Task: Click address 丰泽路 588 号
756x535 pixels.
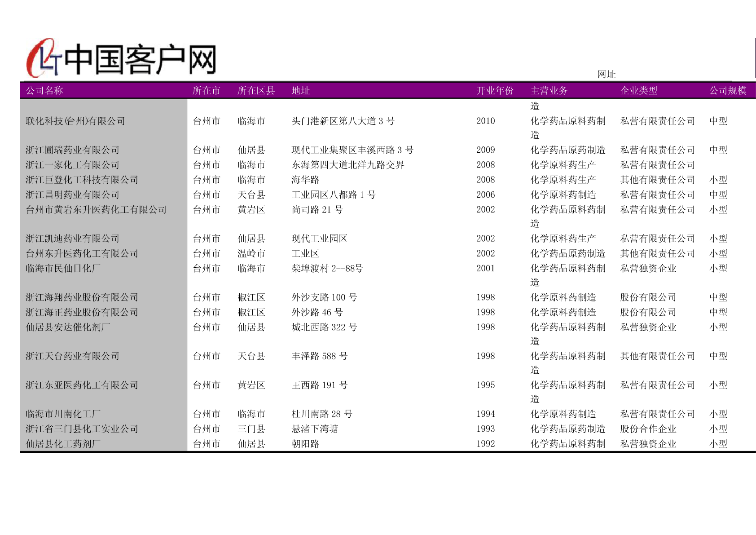Action: coord(320,356)
